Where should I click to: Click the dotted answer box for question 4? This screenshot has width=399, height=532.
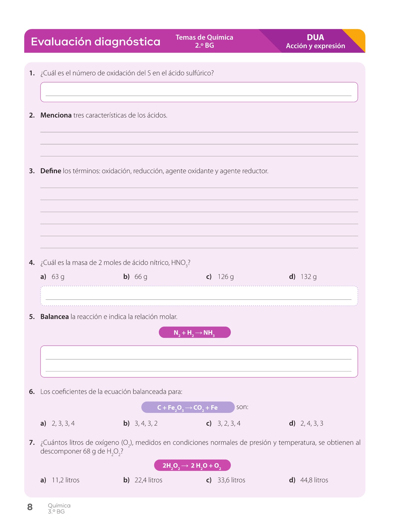tap(199, 296)
